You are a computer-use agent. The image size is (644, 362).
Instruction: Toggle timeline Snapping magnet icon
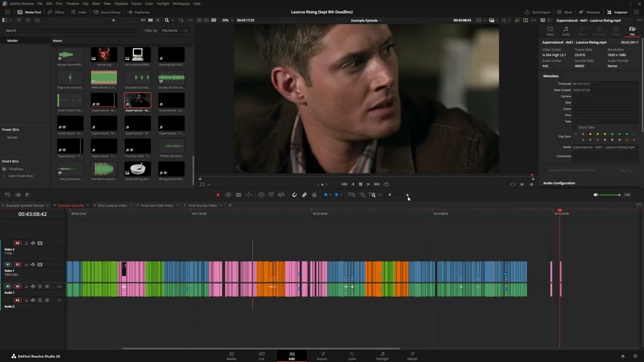click(x=294, y=195)
